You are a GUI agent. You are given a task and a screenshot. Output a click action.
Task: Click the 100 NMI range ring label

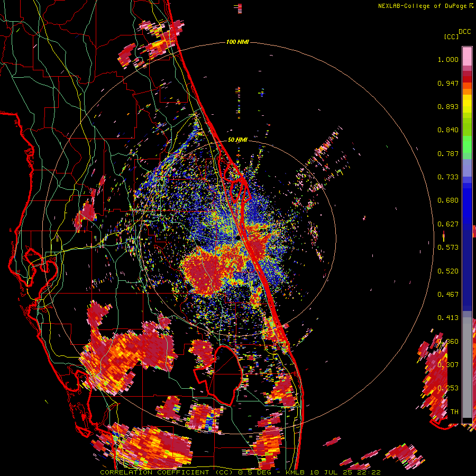click(x=237, y=42)
